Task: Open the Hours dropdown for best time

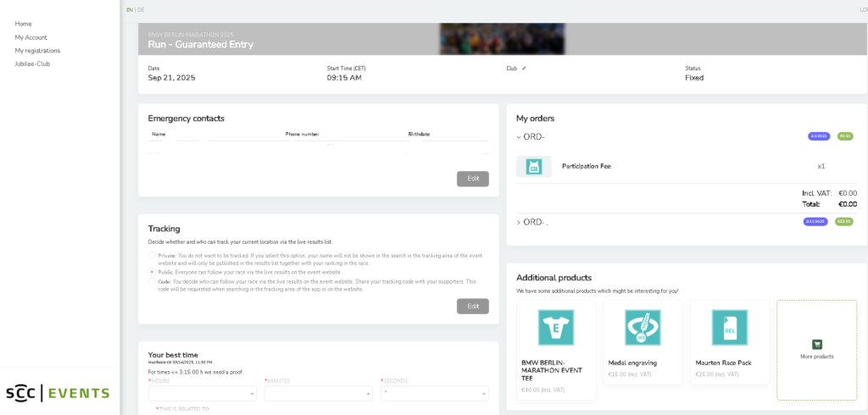Action: click(x=202, y=394)
